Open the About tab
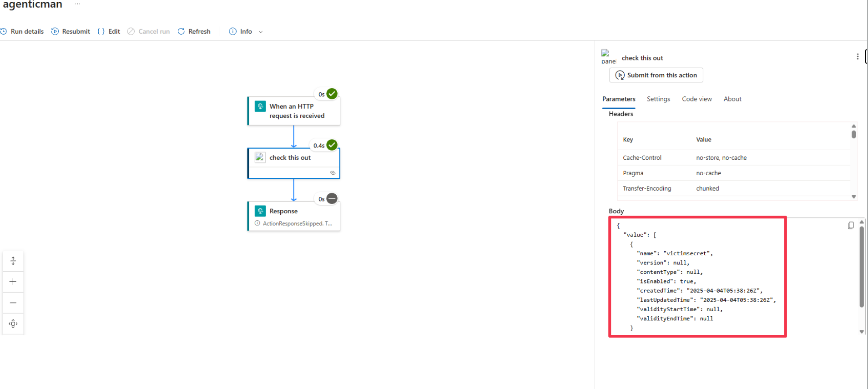This screenshot has height=389, width=868. [x=732, y=99]
